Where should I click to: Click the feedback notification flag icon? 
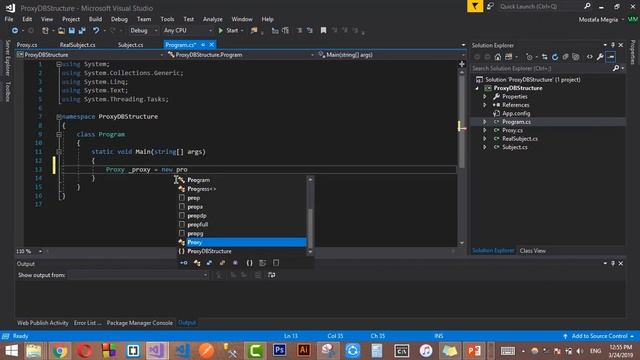pos(475,6)
